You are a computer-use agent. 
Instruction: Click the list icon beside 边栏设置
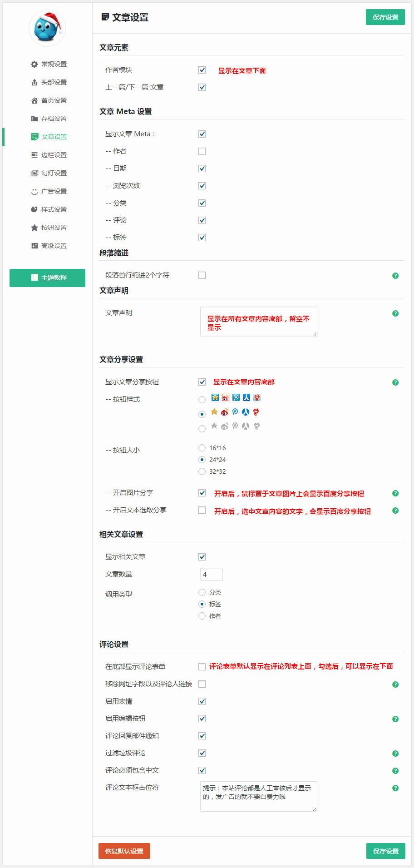coord(34,155)
